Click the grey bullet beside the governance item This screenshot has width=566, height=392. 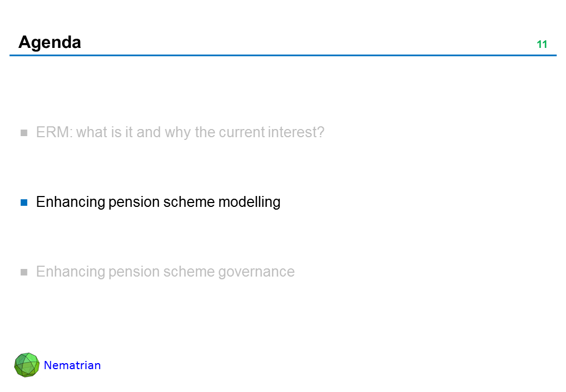[24, 272]
